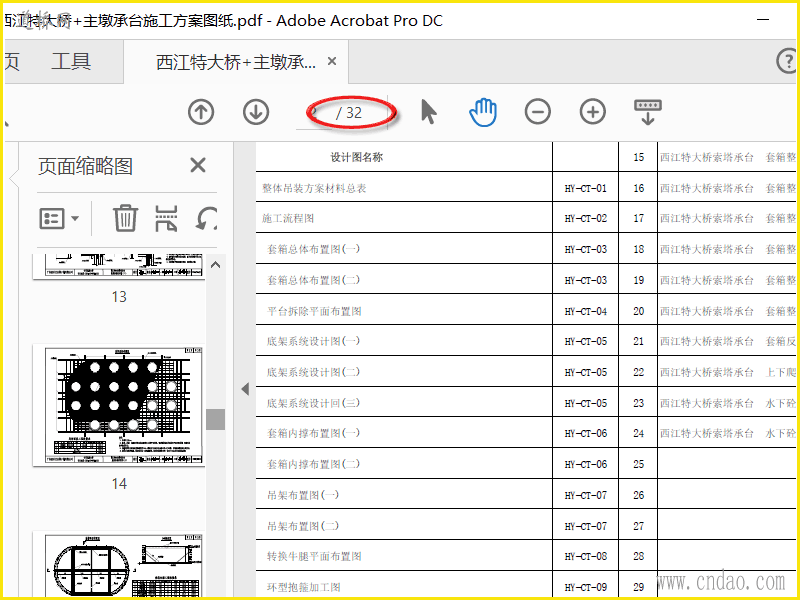This screenshot has width=800, height=600.
Task: Open the scrolling mode / fit page tool
Action: [648, 112]
